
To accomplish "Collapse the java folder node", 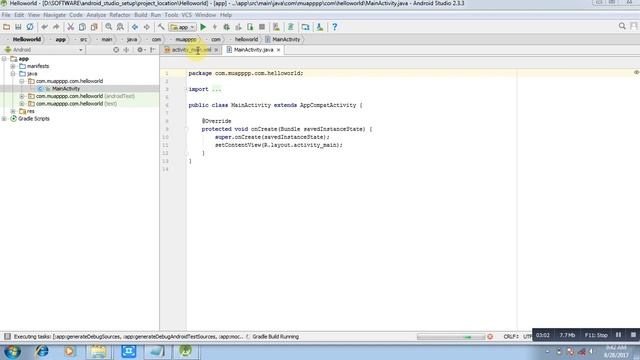I will [13, 73].
